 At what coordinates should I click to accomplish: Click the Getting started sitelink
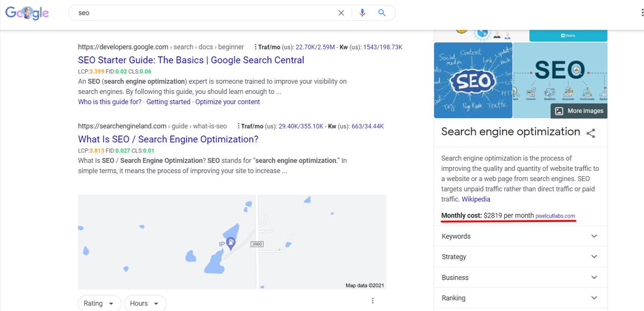click(168, 102)
